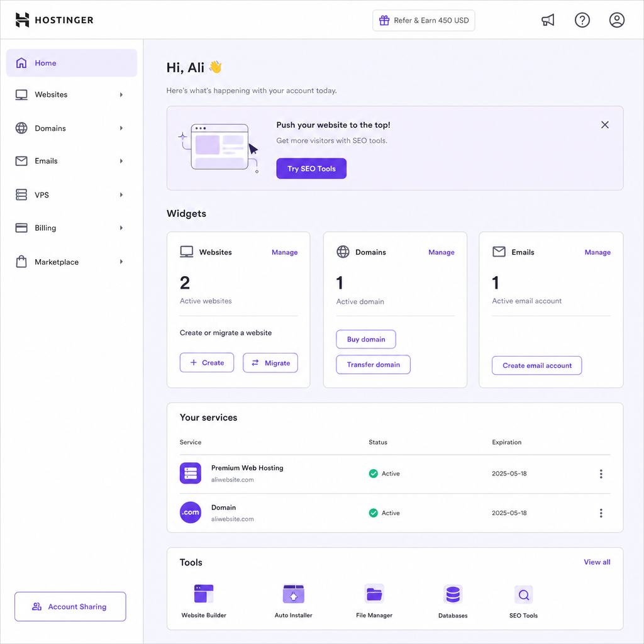
Task: Click the Hostinger logo
Action: click(x=54, y=19)
